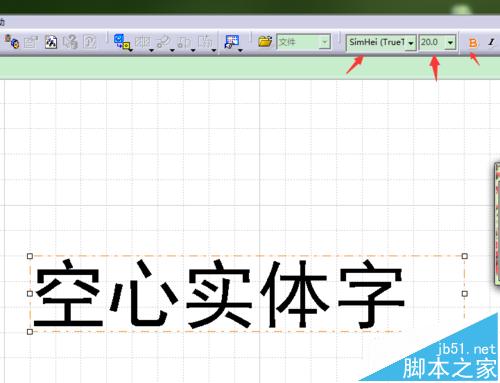This screenshot has width=500, height=383.
Task: Open dropdown arrow under first greyed icon right of blue-yellow squares
Action: click(151, 50)
